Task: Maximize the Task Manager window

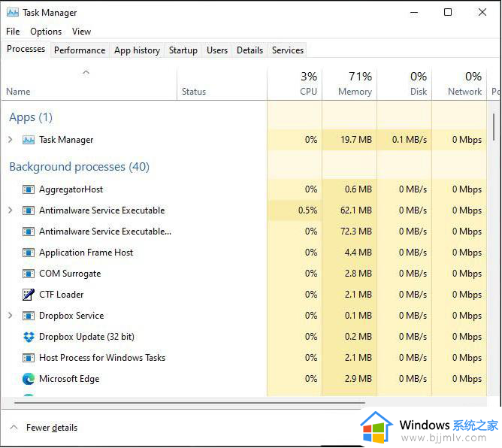Action: [448, 12]
